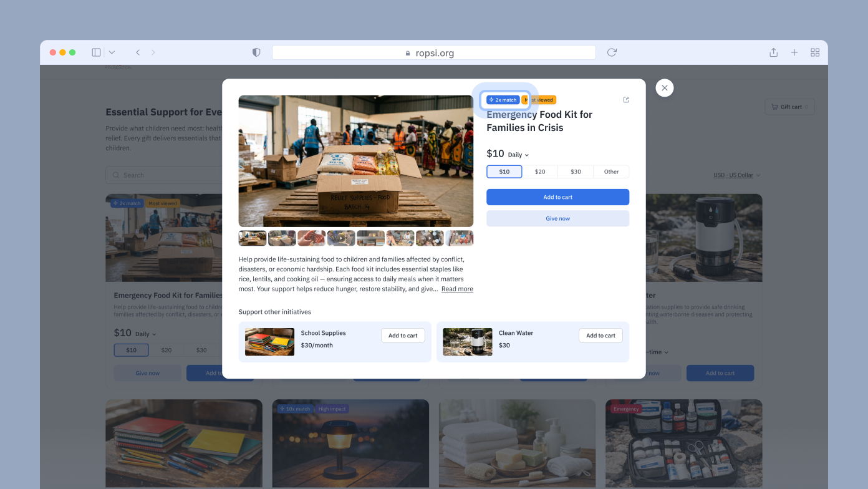Add School Supplies to cart
This screenshot has width=868, height=489.
pos(403,336)
